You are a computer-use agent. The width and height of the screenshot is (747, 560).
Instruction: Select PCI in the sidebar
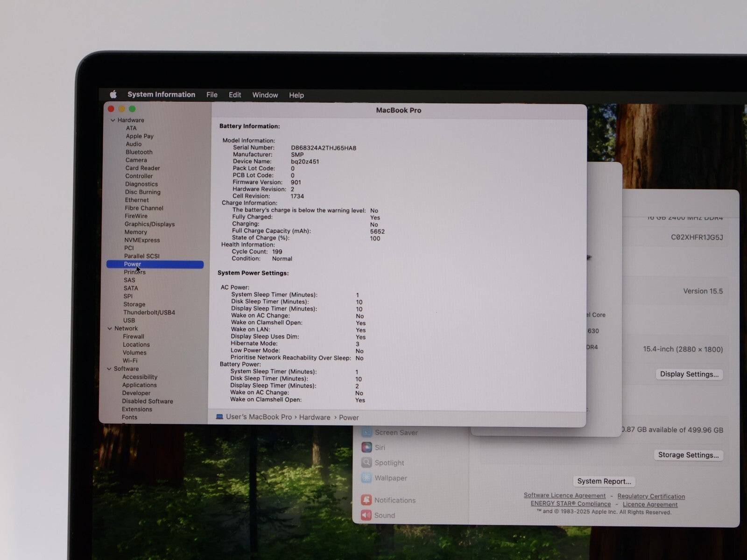[129, 248]
